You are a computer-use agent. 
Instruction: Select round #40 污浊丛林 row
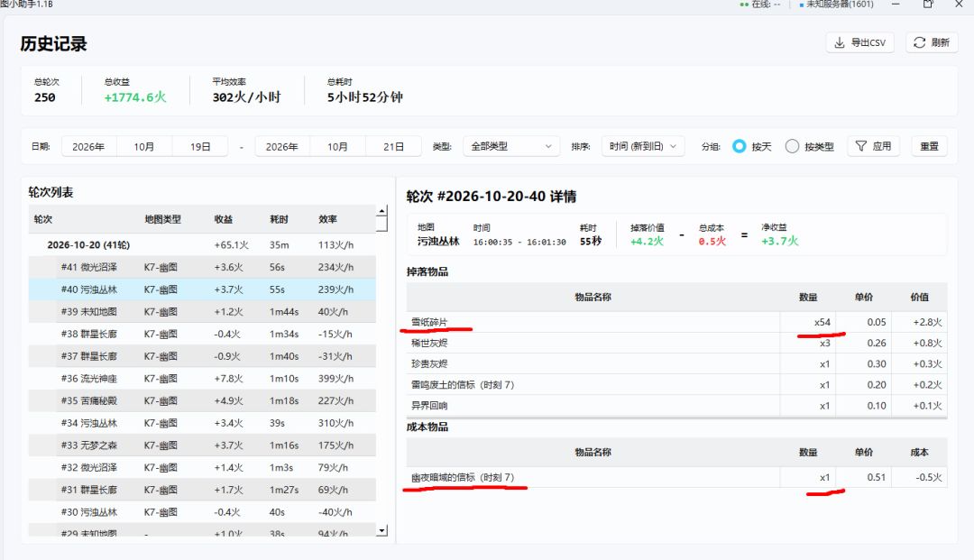(202, 289)
